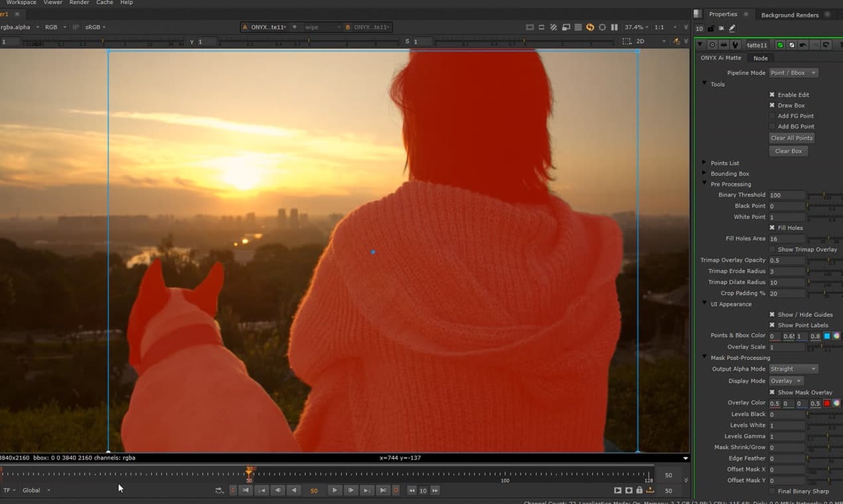Image resolution: width=843 pixels, height=504 pixels.
Task: Open the Workspace menu
Action: pos(21,3)
